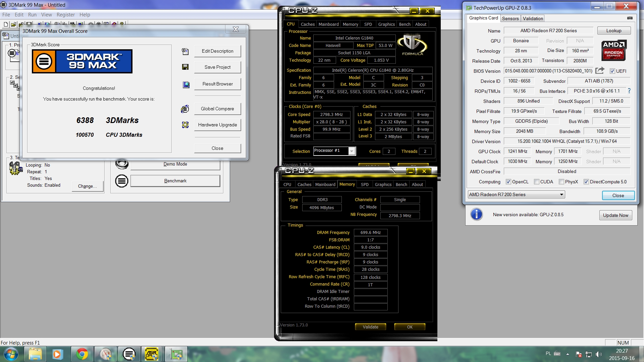Image resolution: width=644 pixels, height=362 pixels.
Task: Click the AMD Radeon Graphics logo
Action: 614,50
